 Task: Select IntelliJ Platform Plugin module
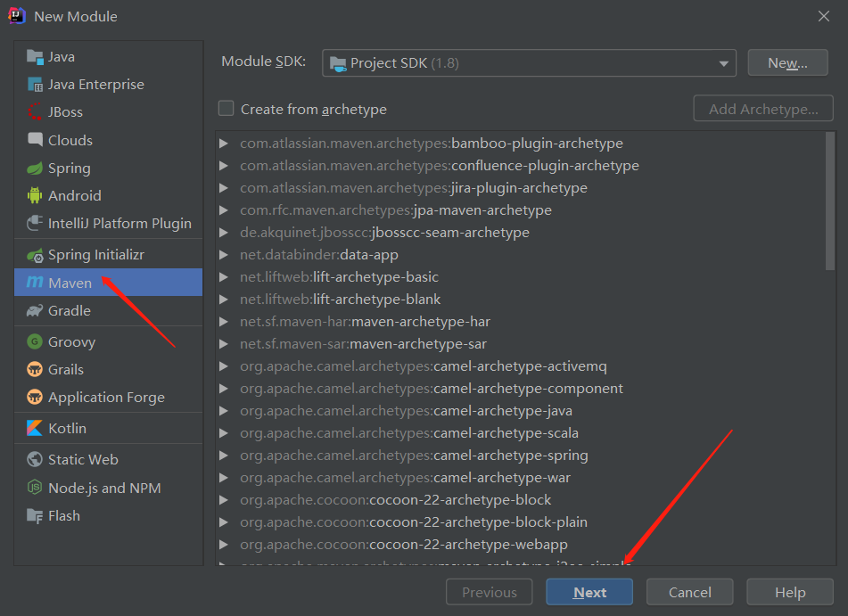tap(100, 223)
